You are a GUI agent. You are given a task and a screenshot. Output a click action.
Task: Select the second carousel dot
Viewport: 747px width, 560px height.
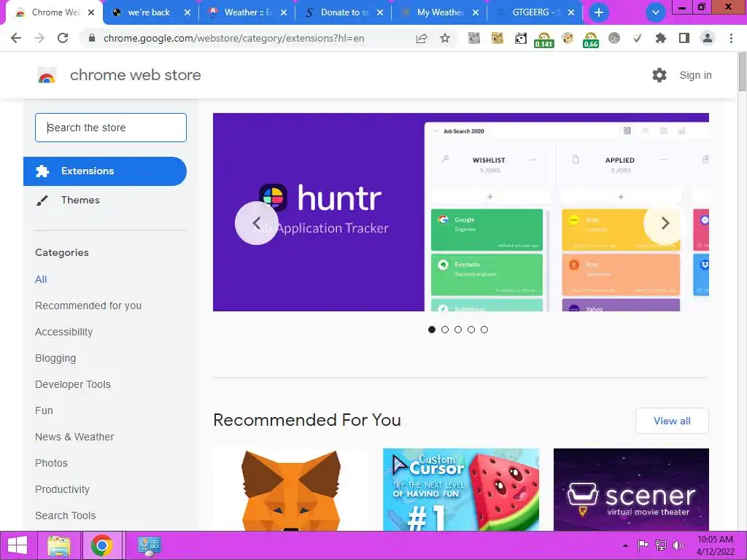pos(445,330)
